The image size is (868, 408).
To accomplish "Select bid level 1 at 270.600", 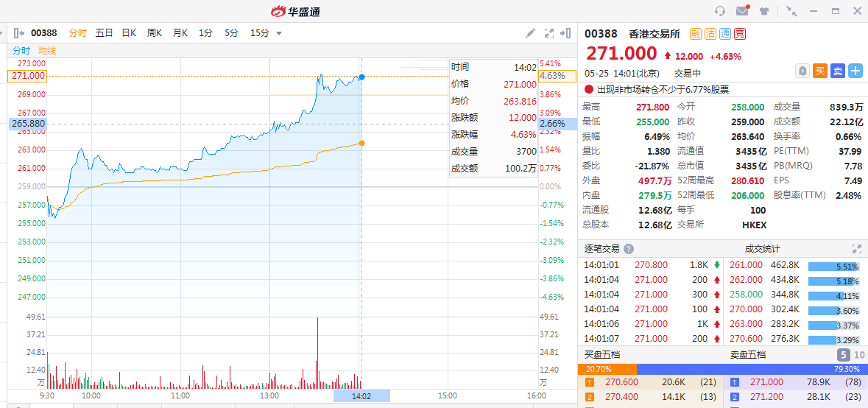I will [650, 382].
